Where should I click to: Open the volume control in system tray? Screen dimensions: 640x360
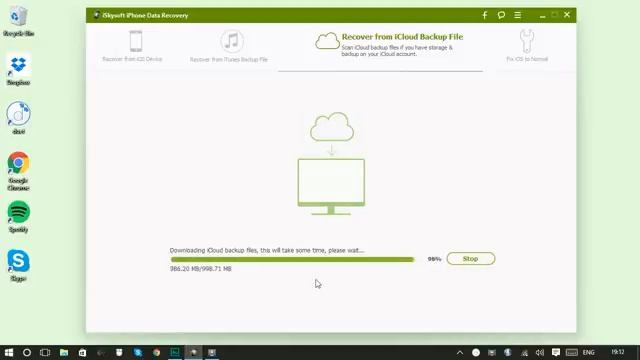540,352
